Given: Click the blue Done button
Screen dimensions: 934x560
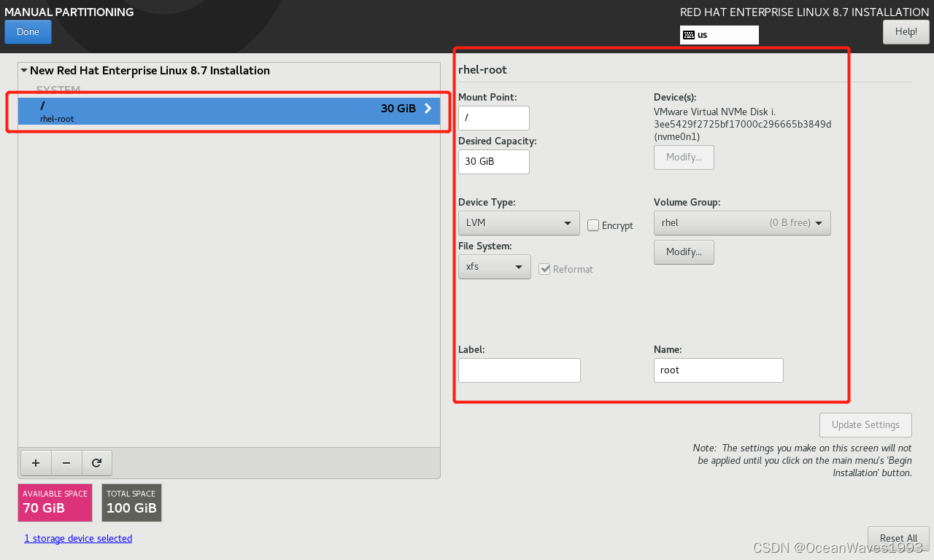Looking at the screenshot, I should click(x=28, y=32).
